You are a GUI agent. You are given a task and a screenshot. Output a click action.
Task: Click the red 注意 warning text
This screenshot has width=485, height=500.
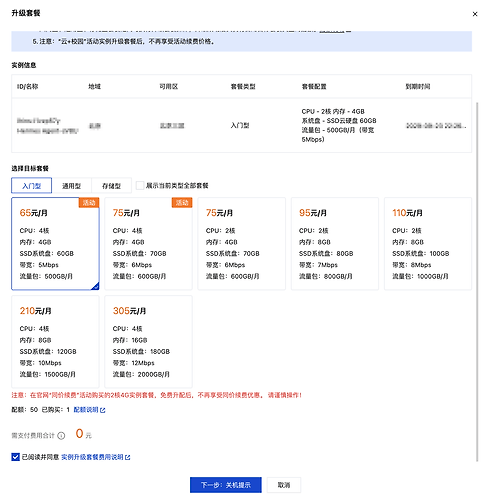(157, 395)
